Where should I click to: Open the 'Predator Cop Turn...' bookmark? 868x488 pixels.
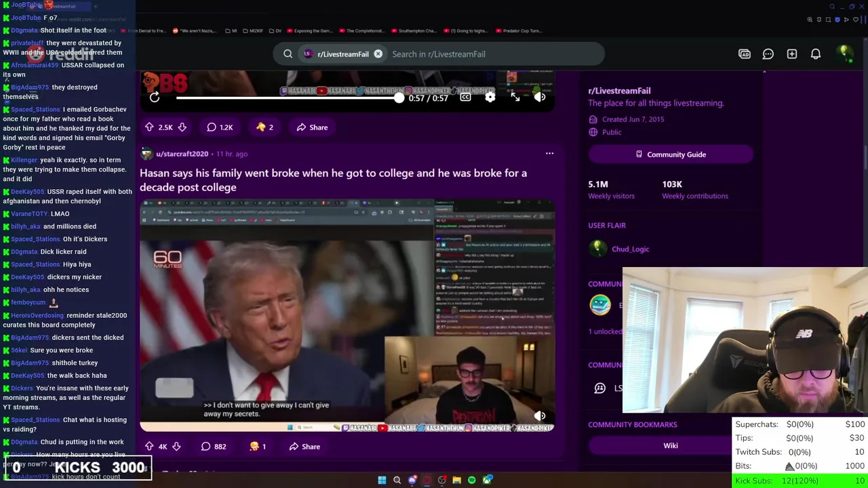point(518,30)
